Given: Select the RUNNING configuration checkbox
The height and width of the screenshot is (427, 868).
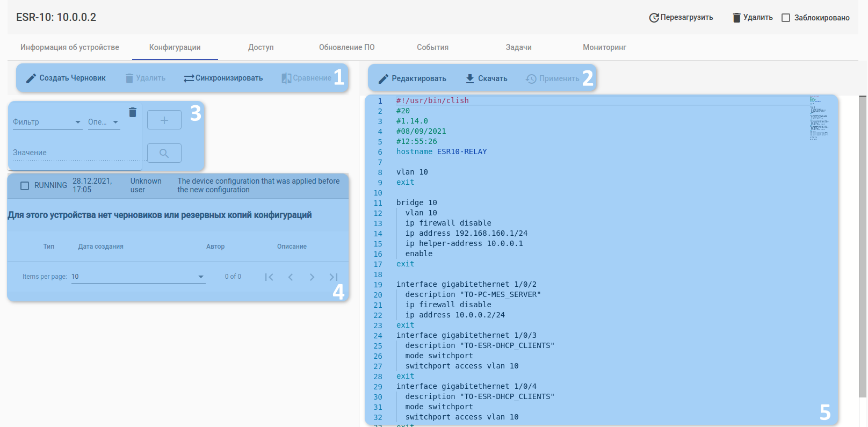Looking at the screenshot, I should click(25, 185).
